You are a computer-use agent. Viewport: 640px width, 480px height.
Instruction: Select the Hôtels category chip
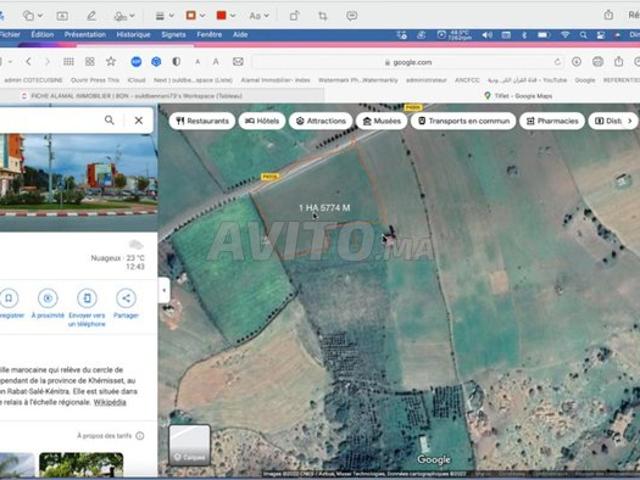point(262,121)
